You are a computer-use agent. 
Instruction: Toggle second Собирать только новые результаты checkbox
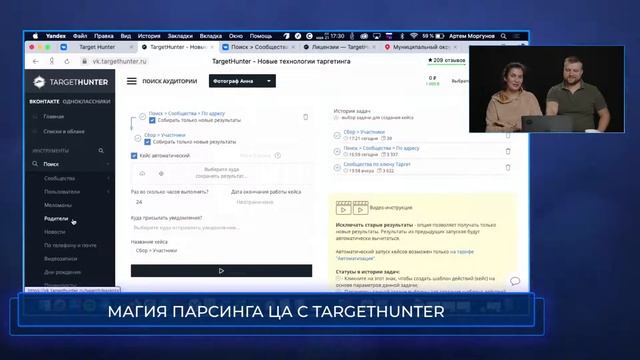click(x=147, y=142)
